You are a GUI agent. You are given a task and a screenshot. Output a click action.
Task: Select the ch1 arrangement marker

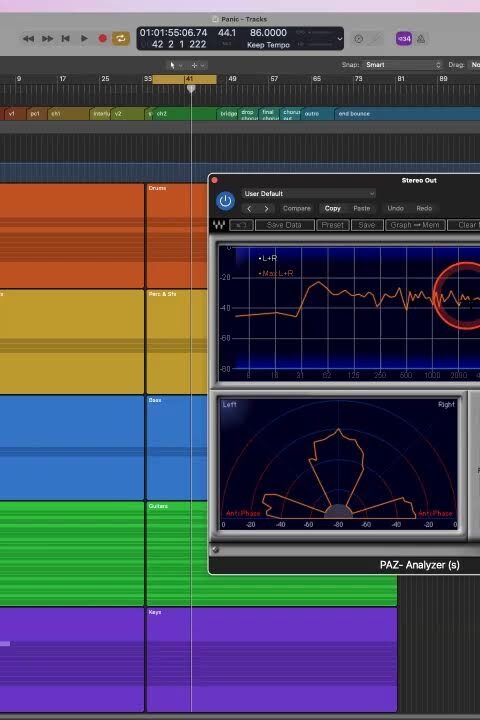pos(68,113)
